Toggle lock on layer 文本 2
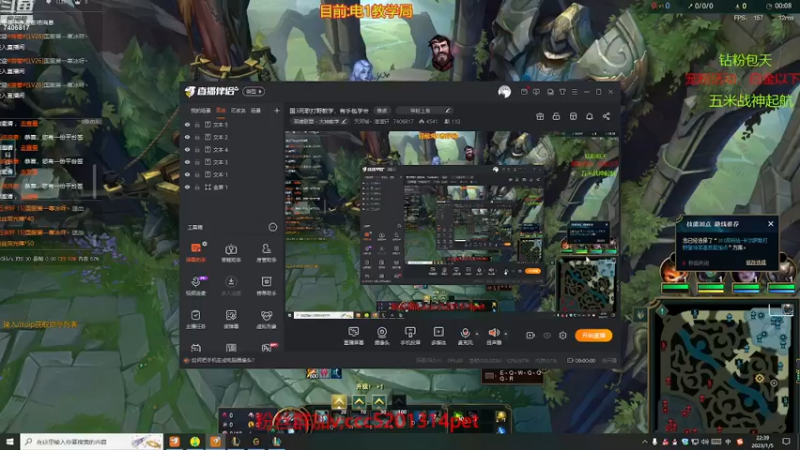Screen dimensions: 800x450 pyautogui.click(x=197, y=137)
